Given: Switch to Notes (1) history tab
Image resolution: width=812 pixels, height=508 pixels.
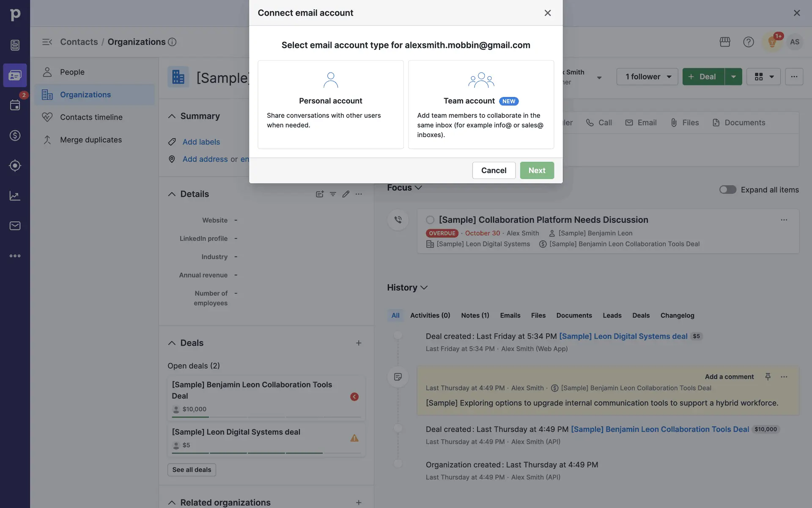Looking at the screenshot, I should [x=475, y=315].
